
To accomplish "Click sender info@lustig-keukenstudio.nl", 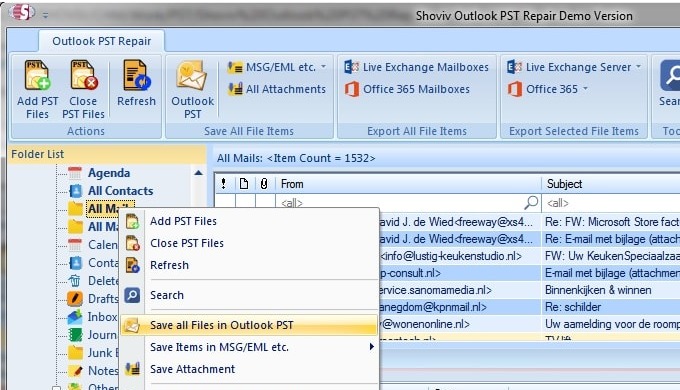I will click(451, 256).
